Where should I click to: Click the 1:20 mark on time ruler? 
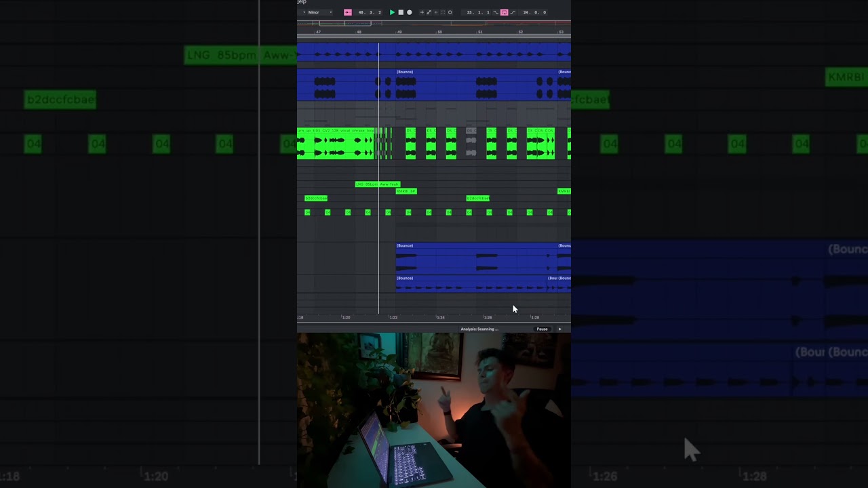tap(345, 317)
